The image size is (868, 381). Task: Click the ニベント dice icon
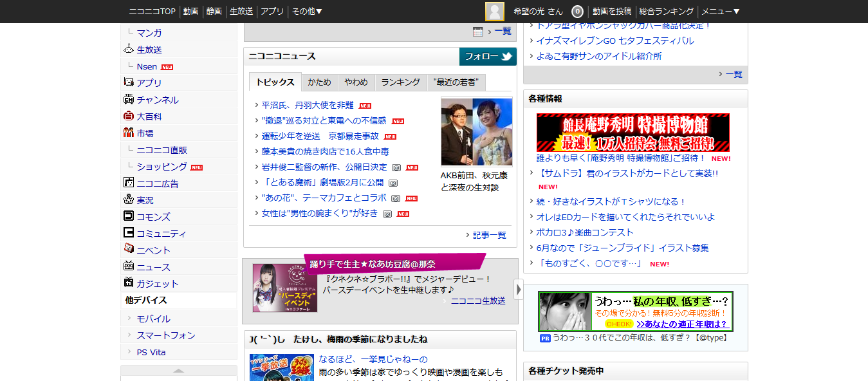point(128,249)
